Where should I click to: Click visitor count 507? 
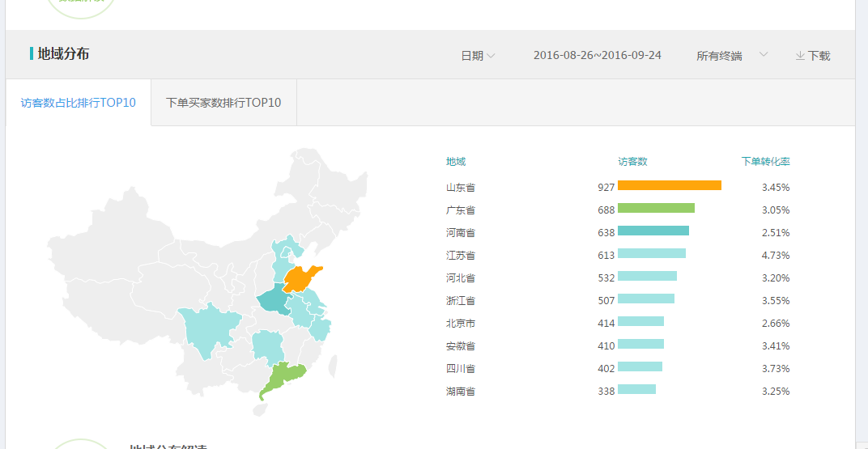pyautogui.click(x=606, y=301)
